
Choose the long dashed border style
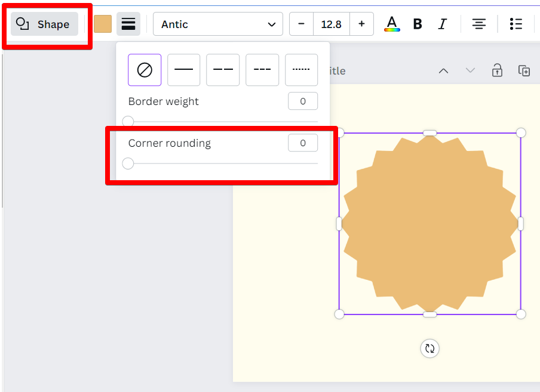click(x=223, y=70)
